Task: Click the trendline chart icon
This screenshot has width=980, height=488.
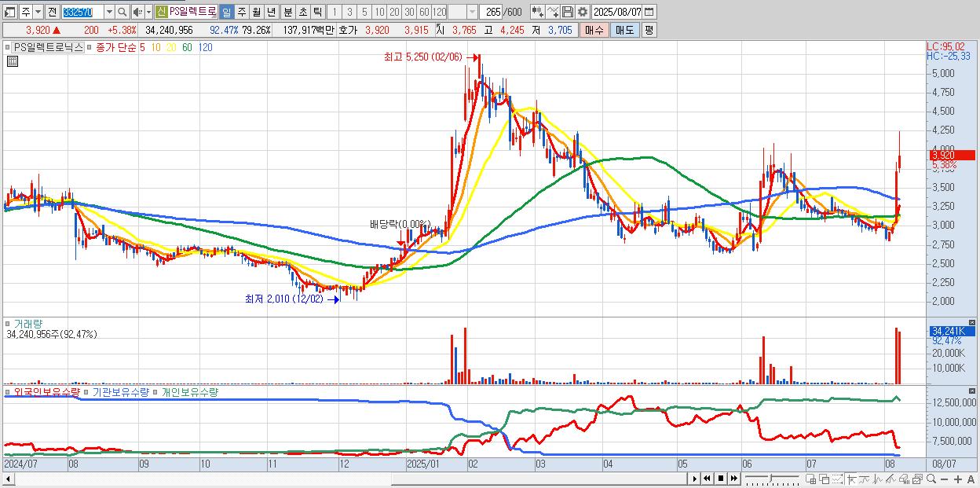Action: click(865, 479)
